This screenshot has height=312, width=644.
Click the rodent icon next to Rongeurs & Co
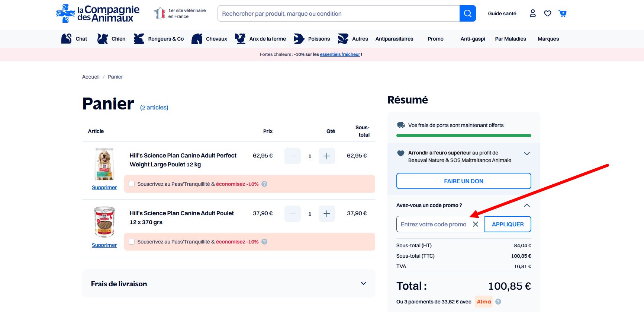139,39
